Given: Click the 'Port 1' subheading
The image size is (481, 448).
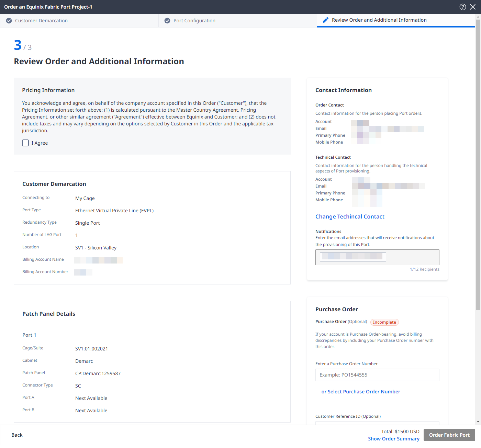Looking at the screenshot, I should (29, 335).
